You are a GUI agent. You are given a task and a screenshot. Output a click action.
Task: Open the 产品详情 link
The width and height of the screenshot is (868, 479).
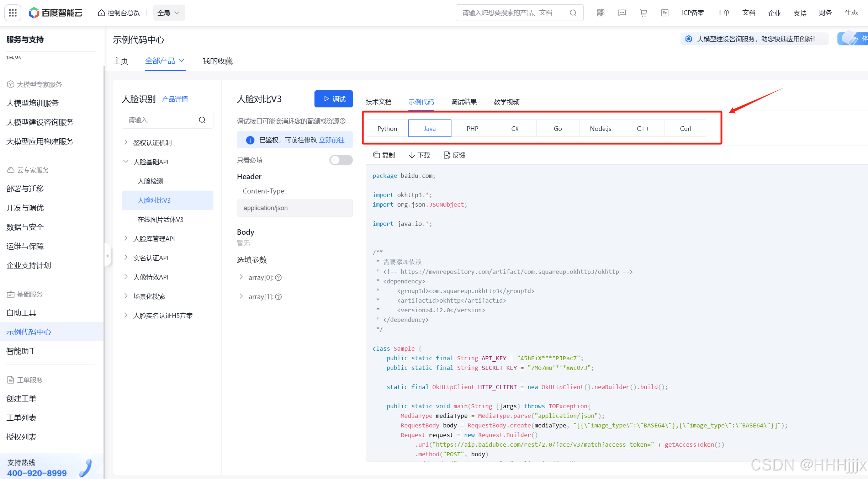pyautogui.click(x=175, y=99)
